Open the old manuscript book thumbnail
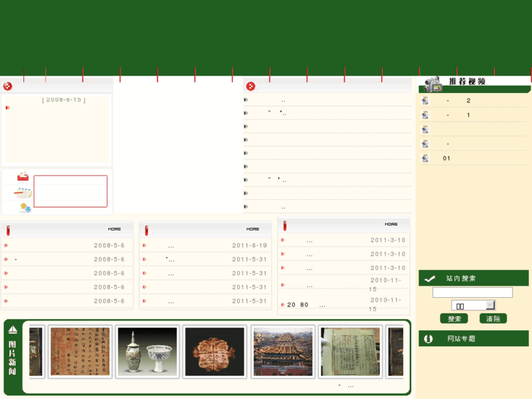532x399 pixels. coord(350,351)
